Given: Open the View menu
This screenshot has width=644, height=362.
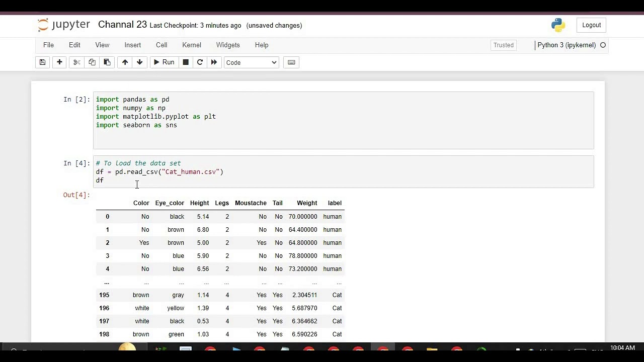Looking at the screenshot, I should (x=102, y=45).
